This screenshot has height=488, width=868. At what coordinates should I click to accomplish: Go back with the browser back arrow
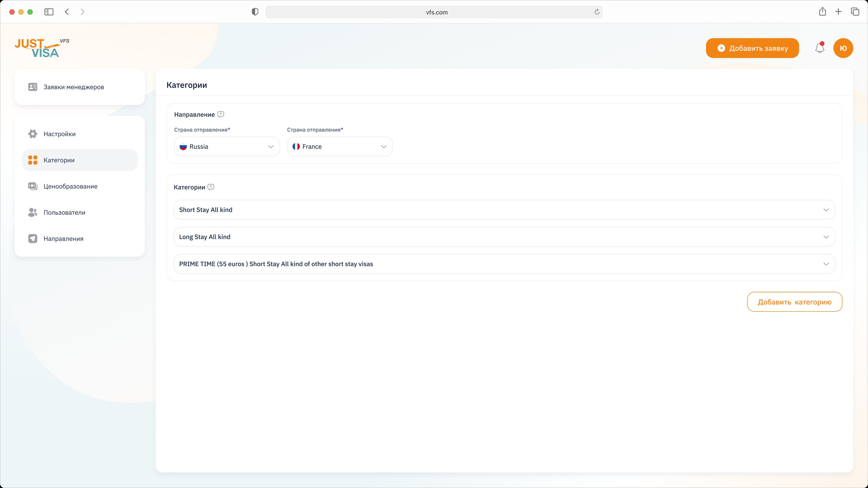pos(67,12)
